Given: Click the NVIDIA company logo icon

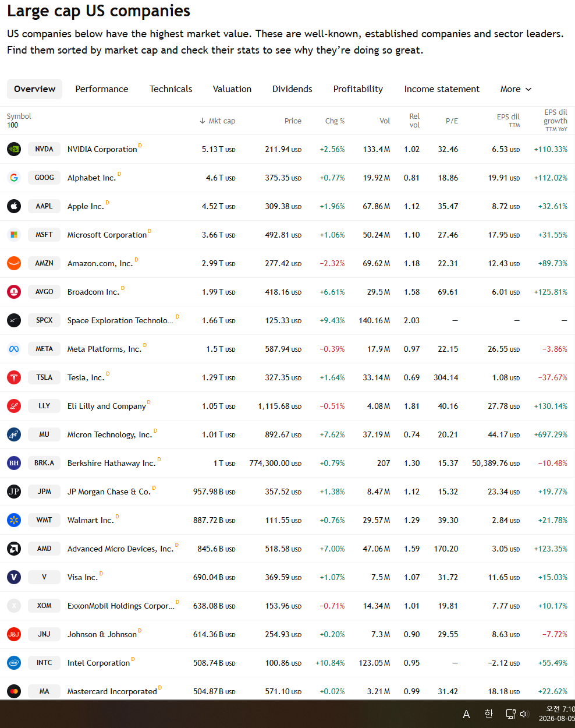Looking at the screenshot, I should point(14,149).
